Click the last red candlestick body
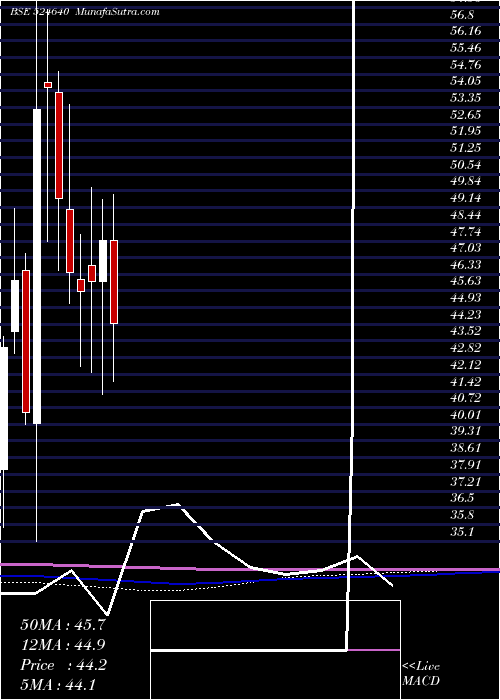 pyautogui.click(x=114, y=282)
